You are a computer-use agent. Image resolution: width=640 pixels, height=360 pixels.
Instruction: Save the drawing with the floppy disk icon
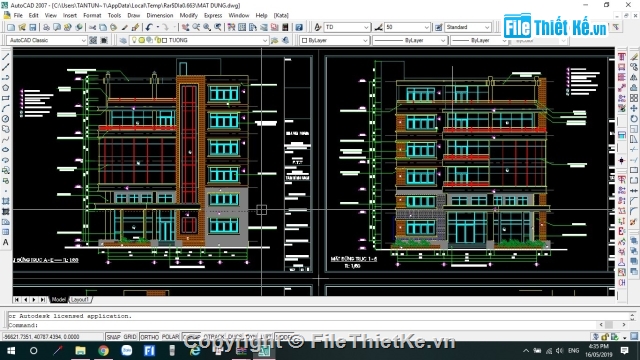point(33,27)
